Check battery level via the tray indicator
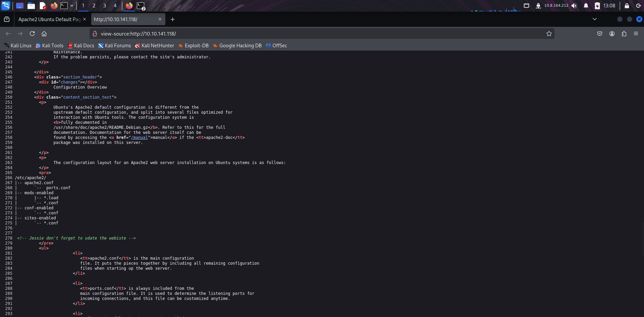 click(597, 6)
